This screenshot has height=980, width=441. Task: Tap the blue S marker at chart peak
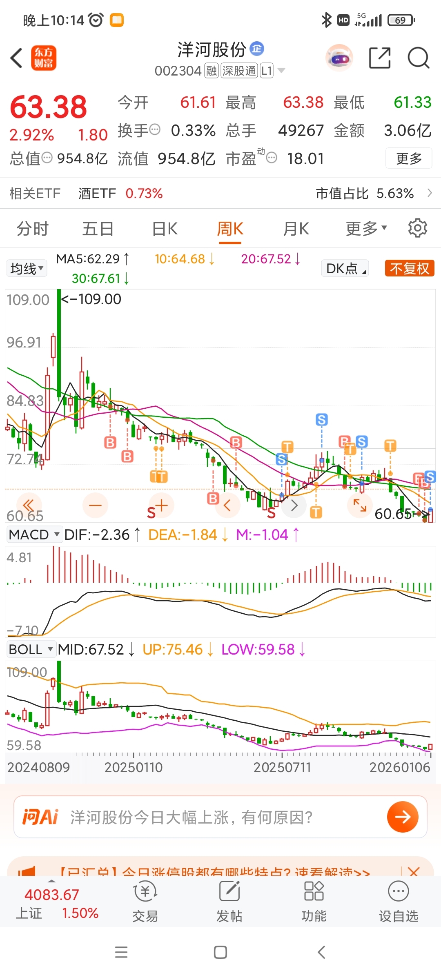322,419
